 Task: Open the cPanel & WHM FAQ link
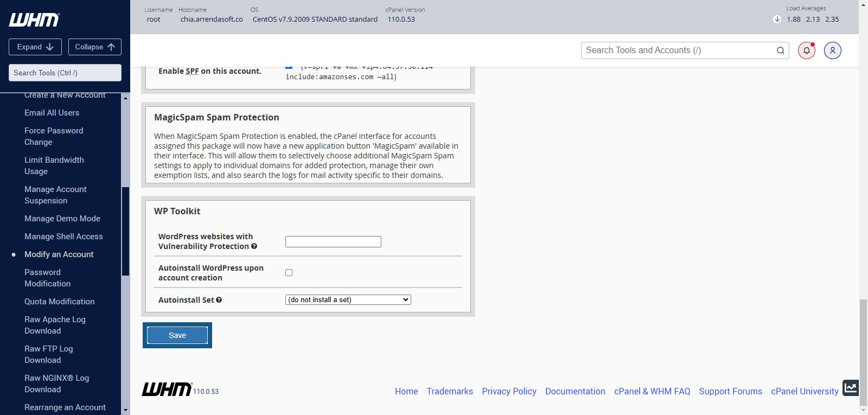[x=652, y=391]
